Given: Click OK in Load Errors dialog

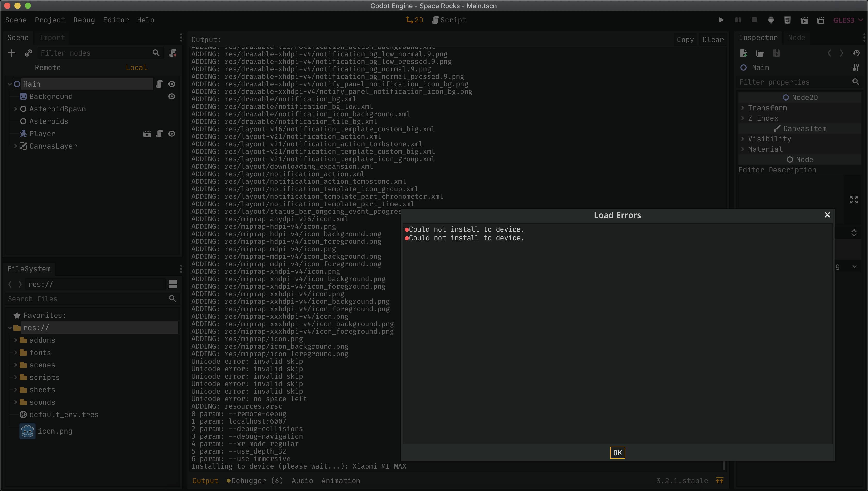Looking at the screenshot, I should click(x=617, y=452).
